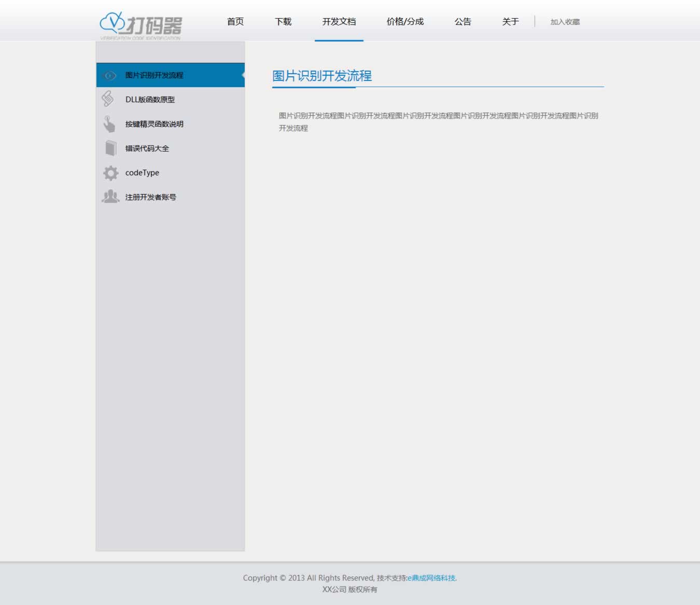The image size is (700, 605).
Task: Click the users icon for 注册开发者账号
Action: (x=110, y=197)
